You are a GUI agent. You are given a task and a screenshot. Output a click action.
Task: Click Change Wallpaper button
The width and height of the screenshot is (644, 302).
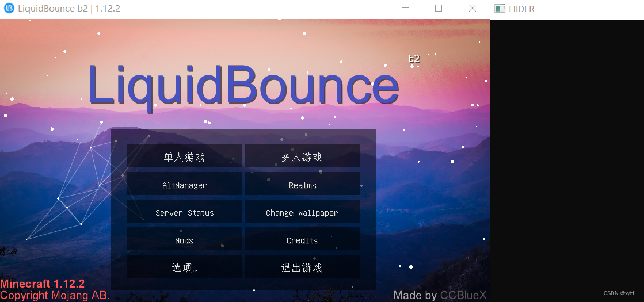click(302, 211)
